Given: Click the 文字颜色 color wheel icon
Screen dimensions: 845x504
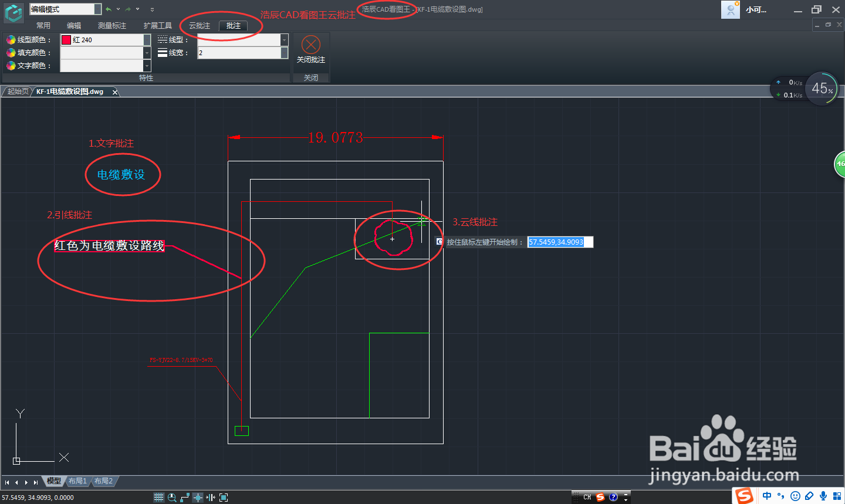Looking at the screenshot, I should (11, 66).
